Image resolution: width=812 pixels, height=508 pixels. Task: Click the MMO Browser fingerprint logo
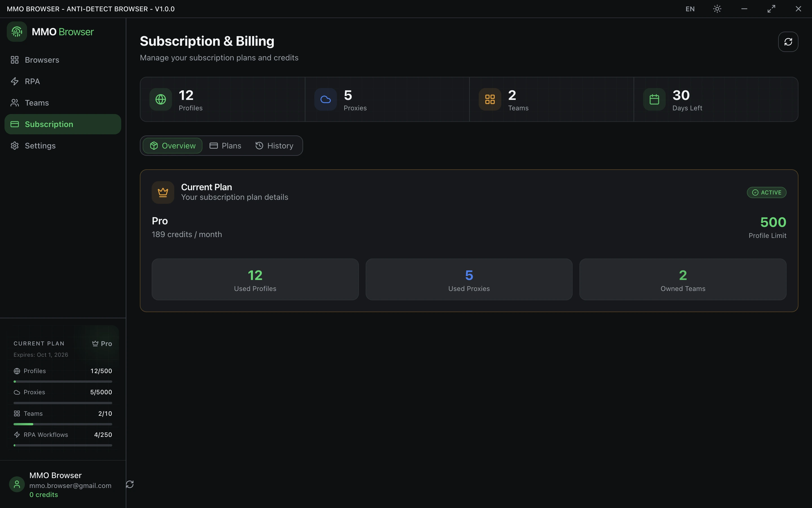(x=17, y=32)
